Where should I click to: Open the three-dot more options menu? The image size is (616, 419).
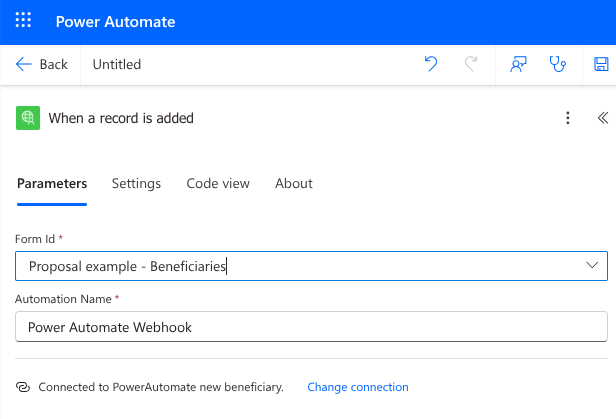(x=568, y=118)
